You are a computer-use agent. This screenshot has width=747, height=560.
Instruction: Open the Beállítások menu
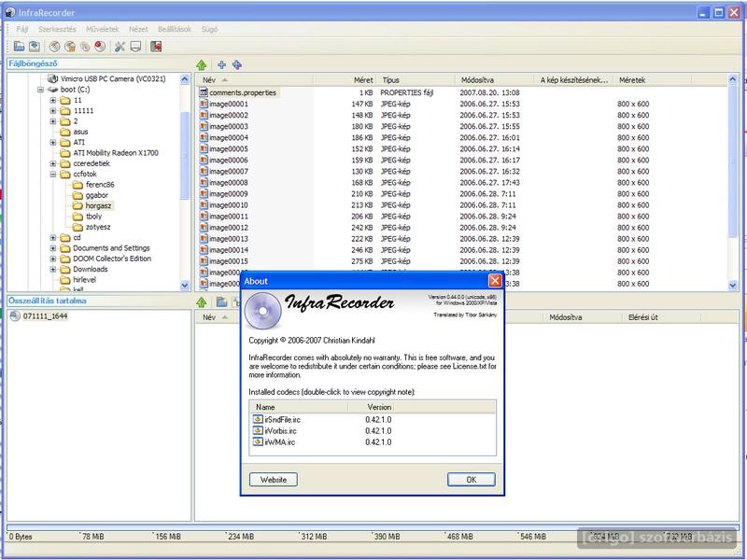point(175,29)
